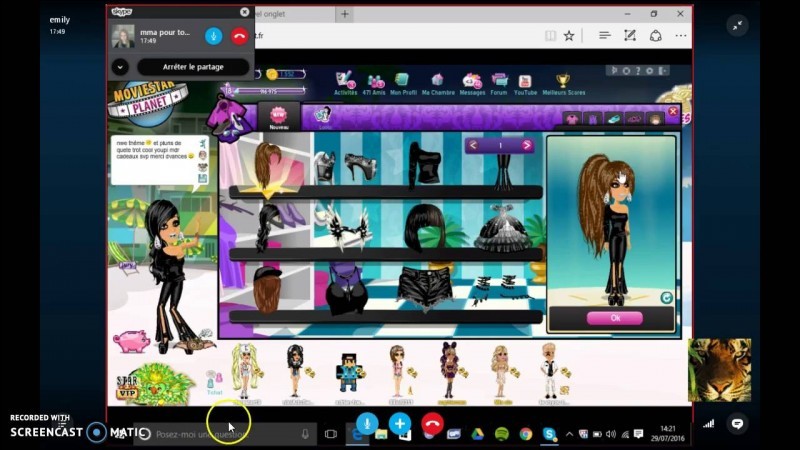Mute microphone in Skype popup
The height and width of the screenshot is (450, 800).
pyautogui.click(x=213, y=36)
